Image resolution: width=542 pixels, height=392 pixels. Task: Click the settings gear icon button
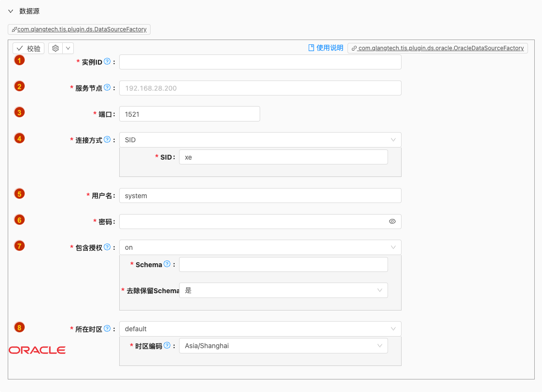click(56, 48)
